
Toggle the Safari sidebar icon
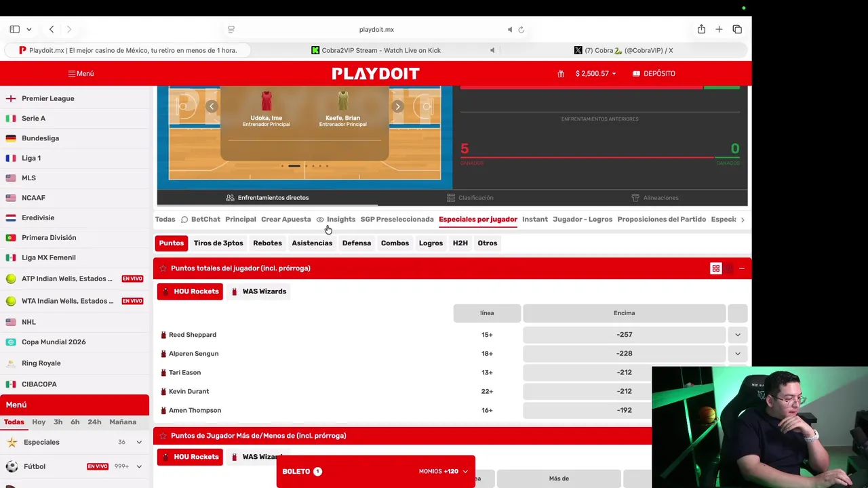tap(14, 29)
